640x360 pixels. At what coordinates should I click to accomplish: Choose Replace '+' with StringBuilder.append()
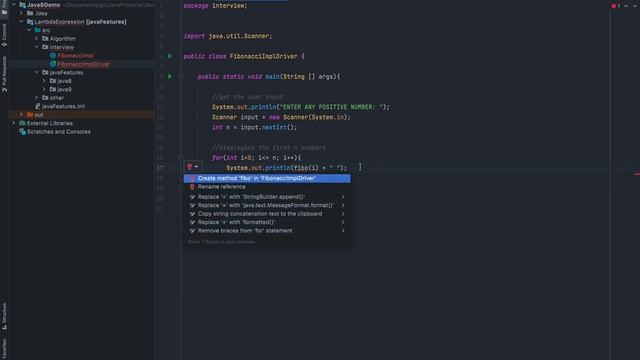pyautogui.click(x=267, y=197)
